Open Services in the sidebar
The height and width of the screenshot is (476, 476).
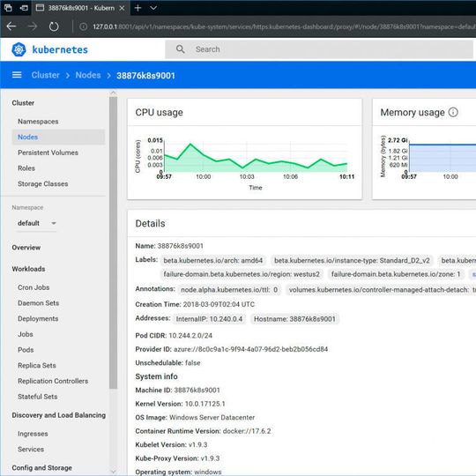(31, 449)
